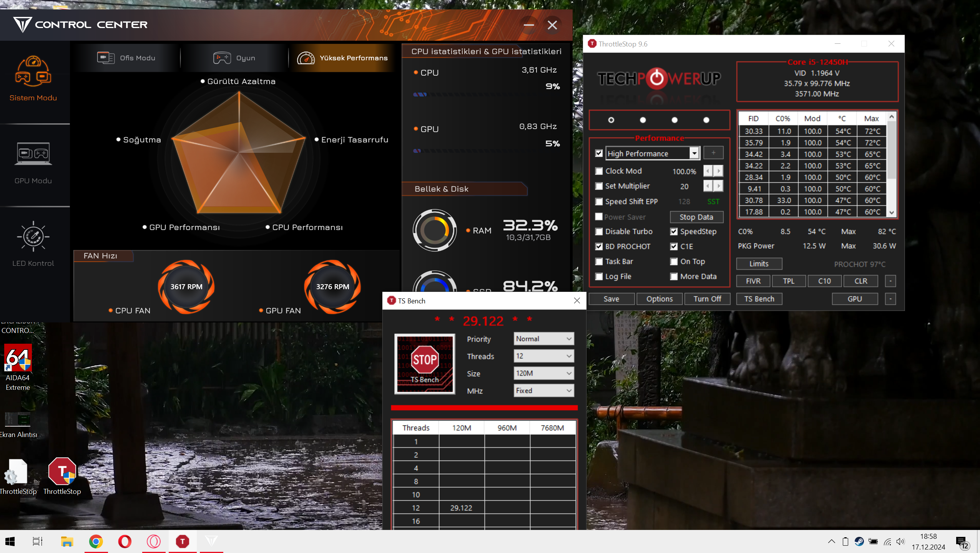The width and height of the screenshot is (980, 553).
Task: Open Chrome from the taskbar
Action: click(96, 541)
